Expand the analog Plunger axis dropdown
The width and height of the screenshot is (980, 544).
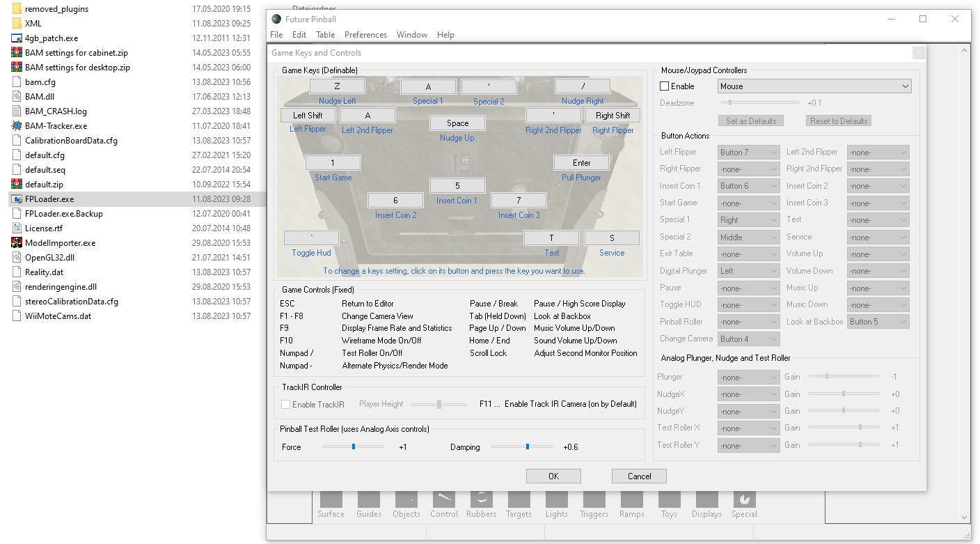(748, 377)
